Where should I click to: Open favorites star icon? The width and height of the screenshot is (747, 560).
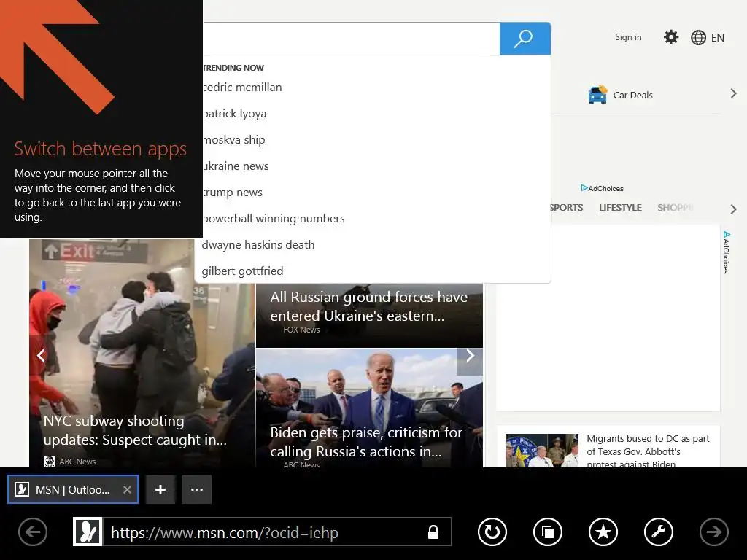point(603,532)
